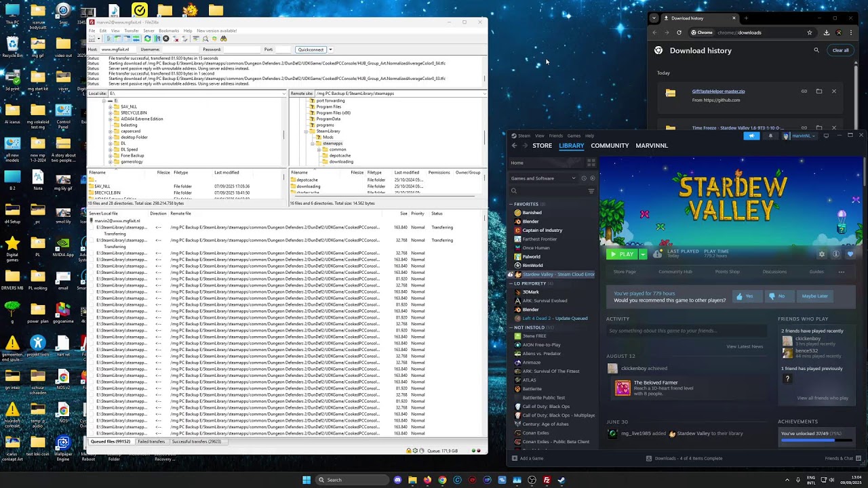Switch Steam to Big Picture mode icon
This screenshot has width=868, height=488.
[826, 136]
